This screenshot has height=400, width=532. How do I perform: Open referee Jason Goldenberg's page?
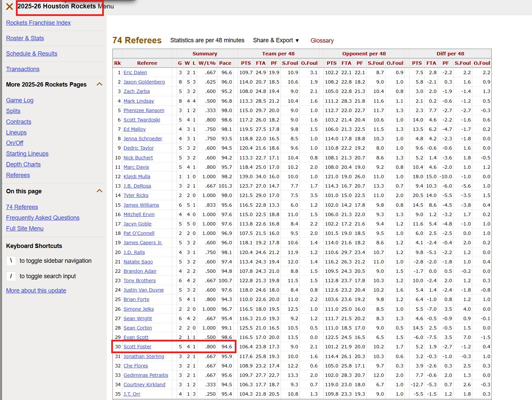point(144,82)
